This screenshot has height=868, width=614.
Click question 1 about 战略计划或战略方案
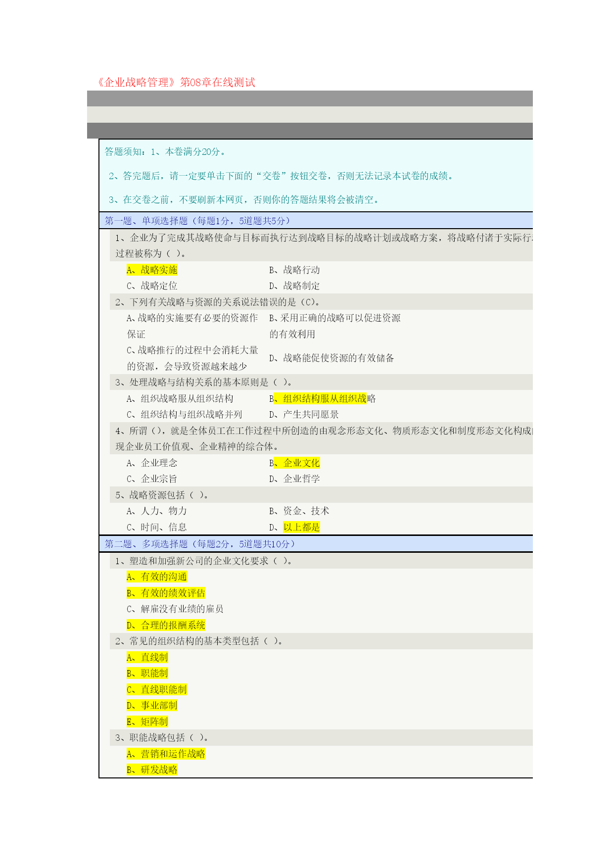click(324, 245)
